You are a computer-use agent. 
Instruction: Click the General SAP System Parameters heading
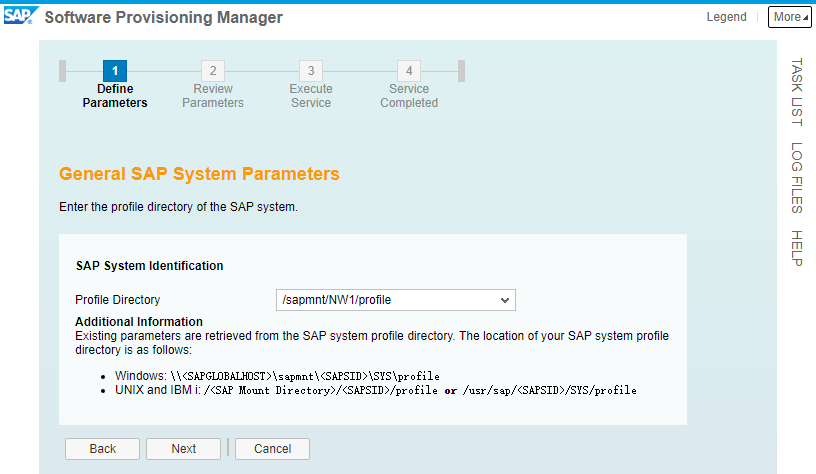[x=199, y=174]
